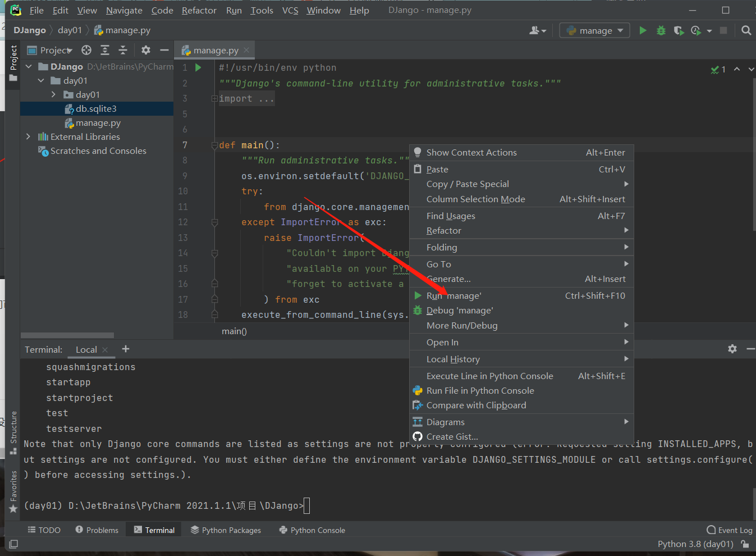Open the Folding submenu
Viewport: 756px width, 556px height.
click(x=522, y=247)
